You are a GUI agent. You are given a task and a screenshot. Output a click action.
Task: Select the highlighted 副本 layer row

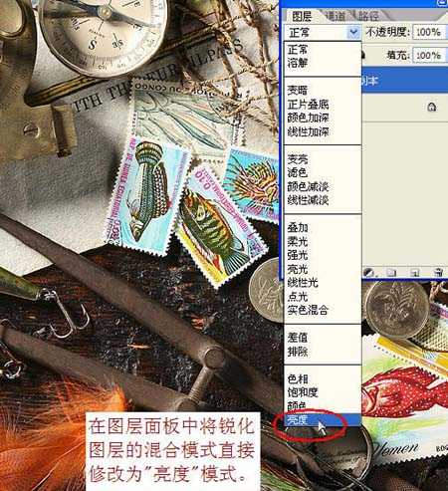404,81
